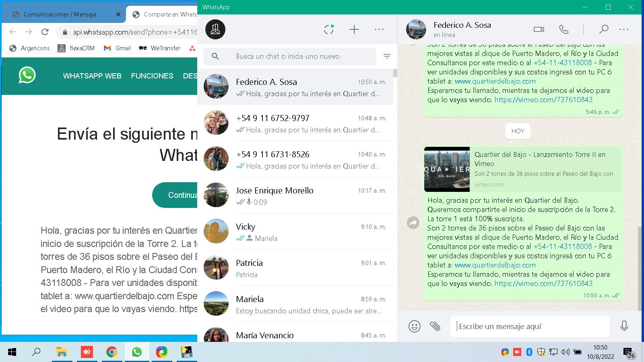Open the Argencons bookmark
644x362 pixels.
[29, 48]
